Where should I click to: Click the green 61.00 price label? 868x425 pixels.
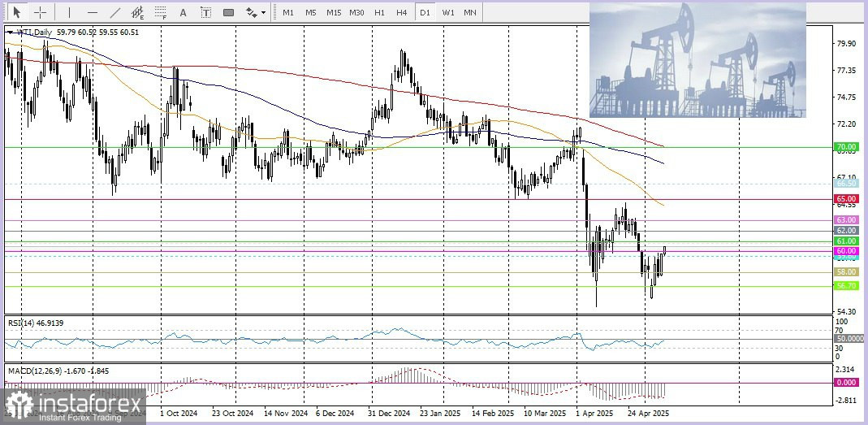point(847,241)
